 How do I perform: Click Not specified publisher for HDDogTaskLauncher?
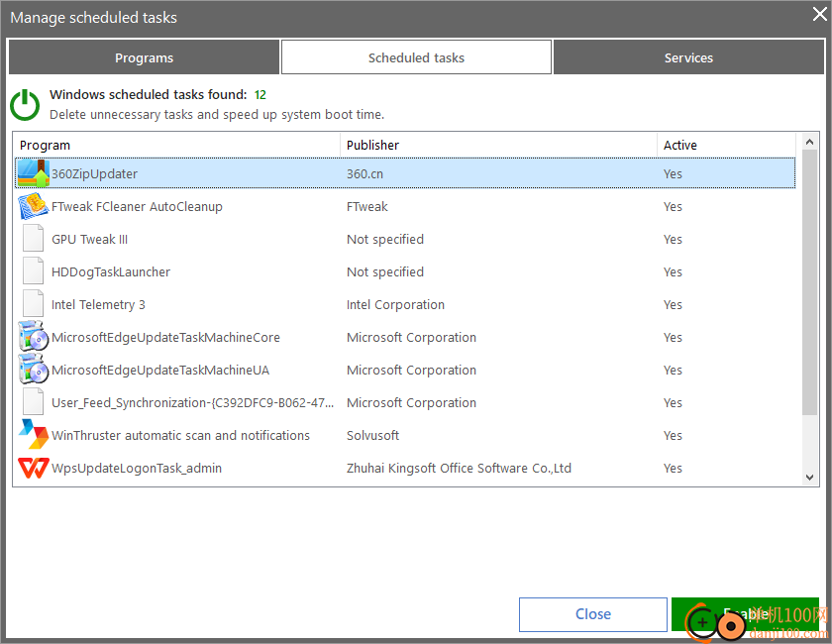click(385, 271)
